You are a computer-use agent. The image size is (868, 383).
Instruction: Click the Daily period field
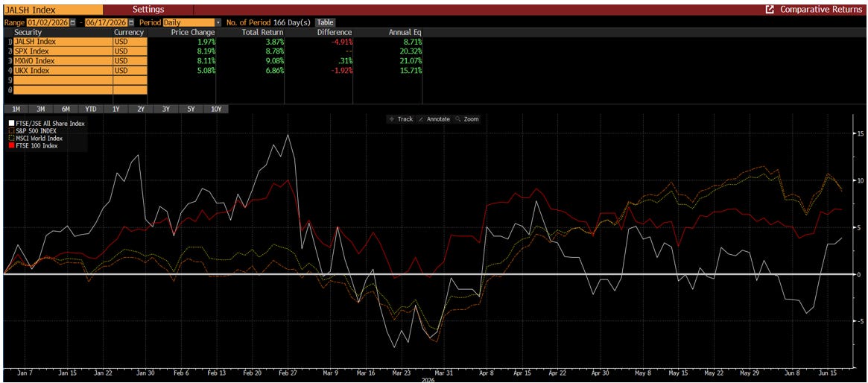[x=189, y=22]
